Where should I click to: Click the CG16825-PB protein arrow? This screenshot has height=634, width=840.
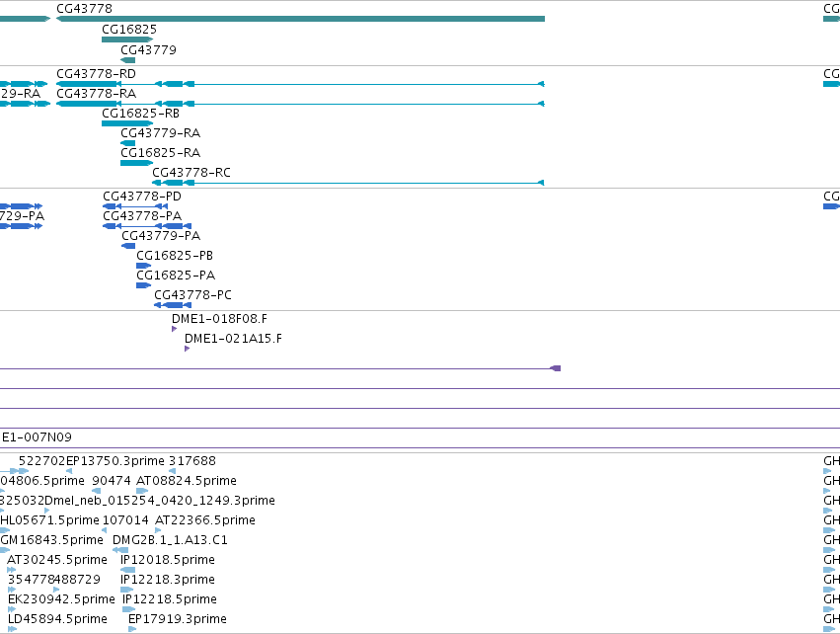[x=143, y=266]
